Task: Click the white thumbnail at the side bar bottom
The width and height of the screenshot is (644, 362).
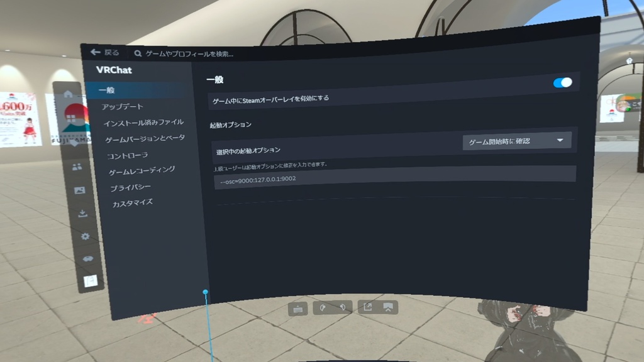Action: click(x=91, y=281)
